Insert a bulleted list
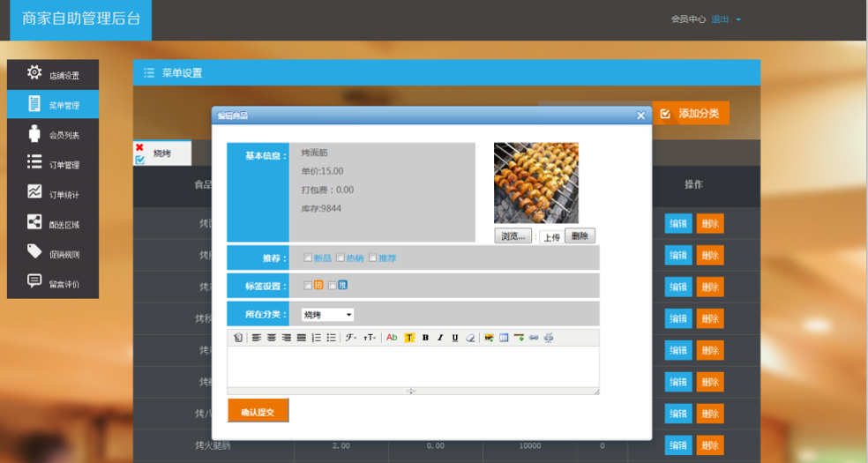This screenshot has height=463, width=868. pyautogui.click(x=331, y=338)
